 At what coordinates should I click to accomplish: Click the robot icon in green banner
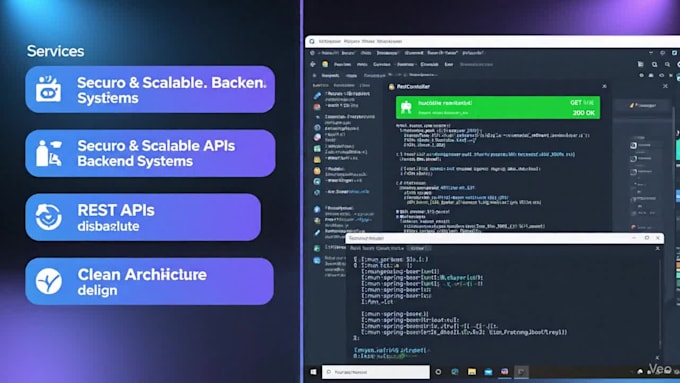pyautogui.click(x=406, y=107)
